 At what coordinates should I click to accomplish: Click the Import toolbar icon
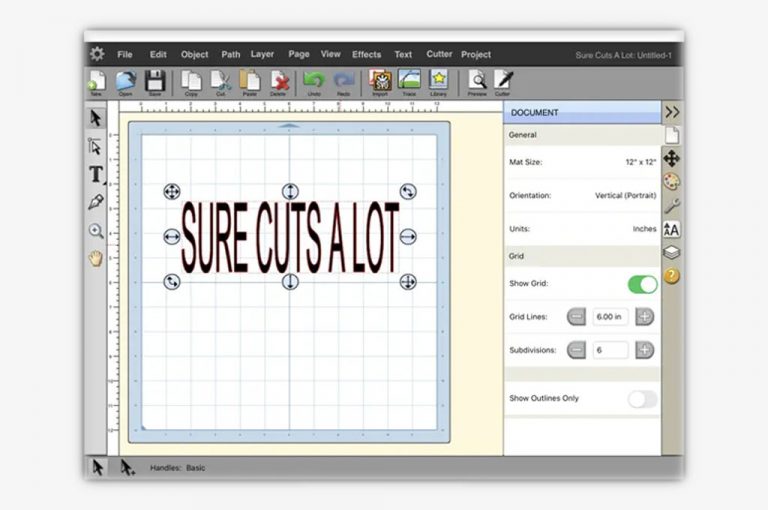pos(379,81)
